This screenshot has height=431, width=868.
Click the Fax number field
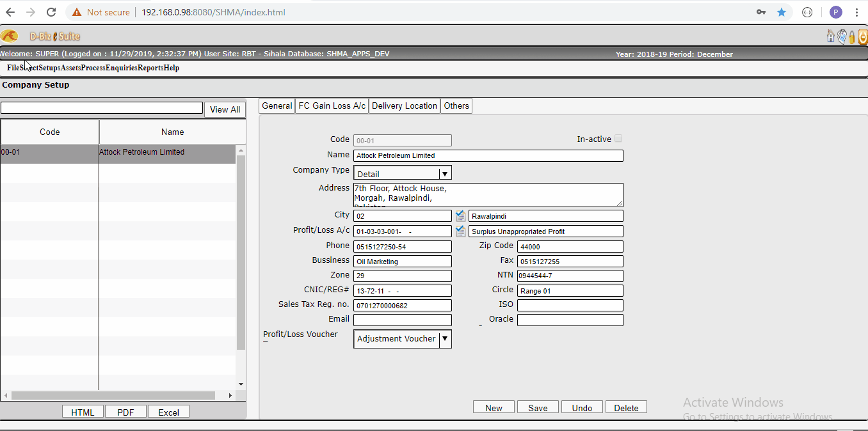click(570, 261)
